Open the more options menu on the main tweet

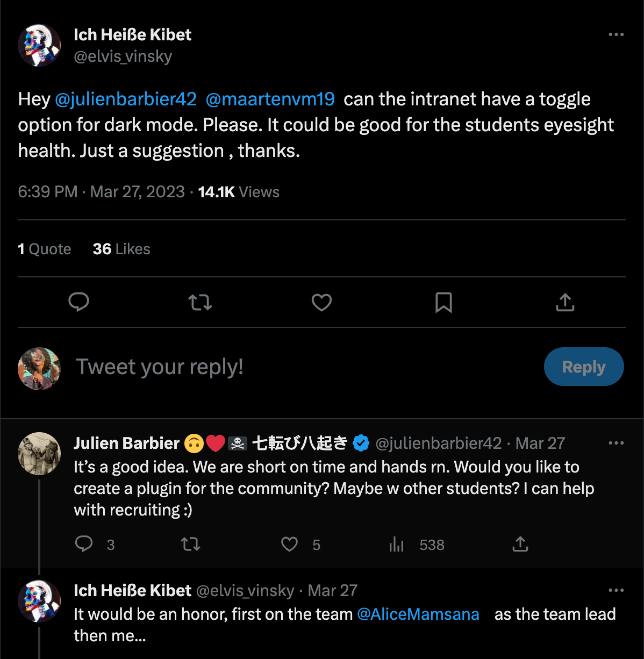click(x=615, y=34)
